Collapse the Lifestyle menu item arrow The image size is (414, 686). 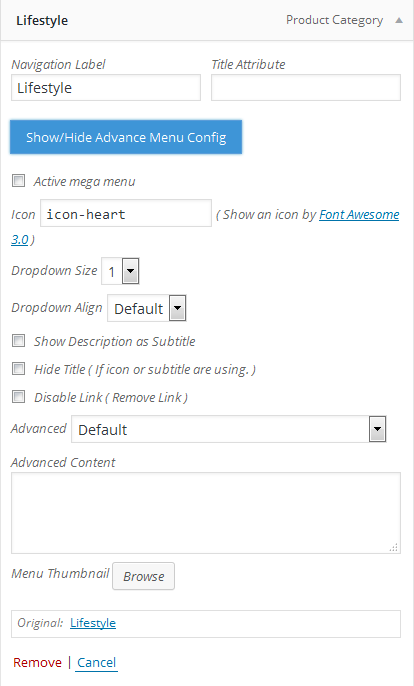[399, 21]
